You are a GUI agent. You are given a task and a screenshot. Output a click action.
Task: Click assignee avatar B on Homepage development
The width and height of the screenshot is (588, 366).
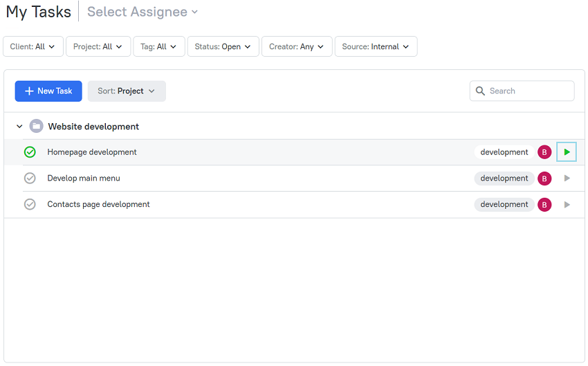pyautogui.click(x=544, y=152)
